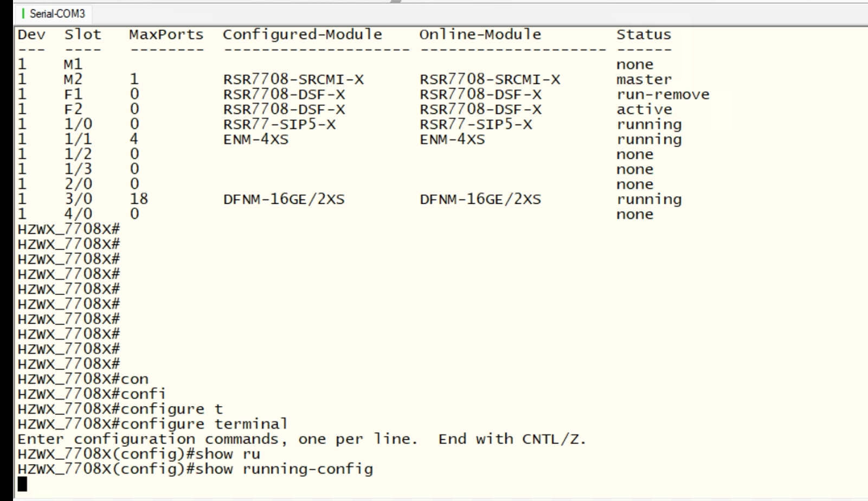Click the configure terminal command line
Image resolution: width=868 pixels, height=501 pixels.
click(152, 423)
